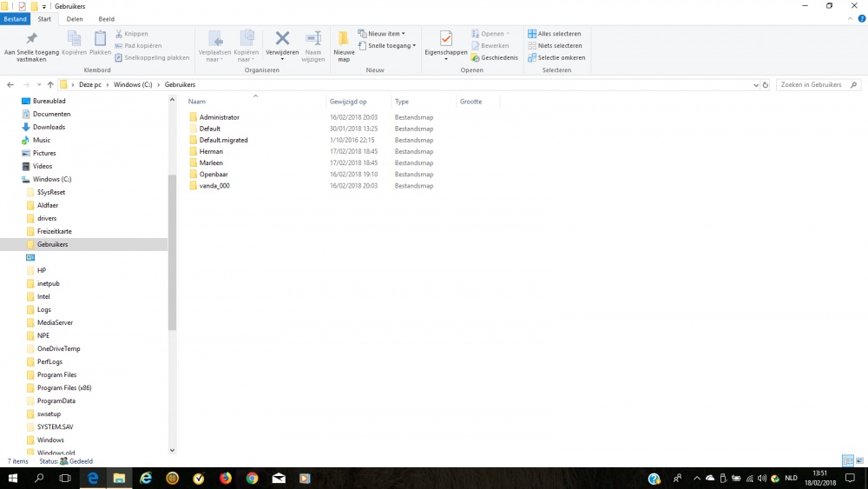
Task: Go up one level with the up arrow
Action: pyautogui.click(x=50, y=84)
